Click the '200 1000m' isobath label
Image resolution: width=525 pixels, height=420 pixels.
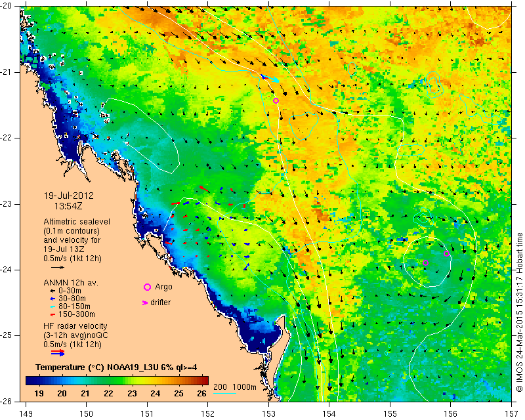point(235,387)
